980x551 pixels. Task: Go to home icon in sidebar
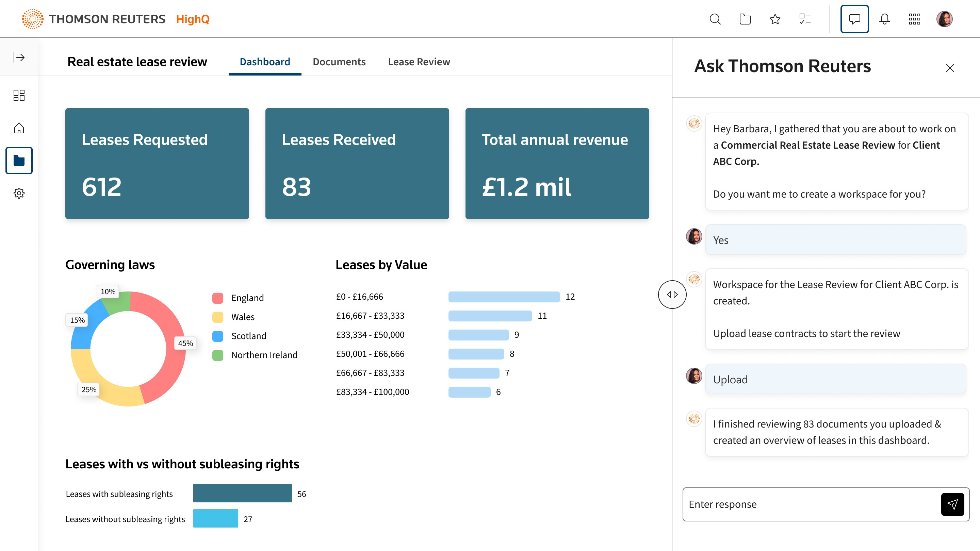19,128
